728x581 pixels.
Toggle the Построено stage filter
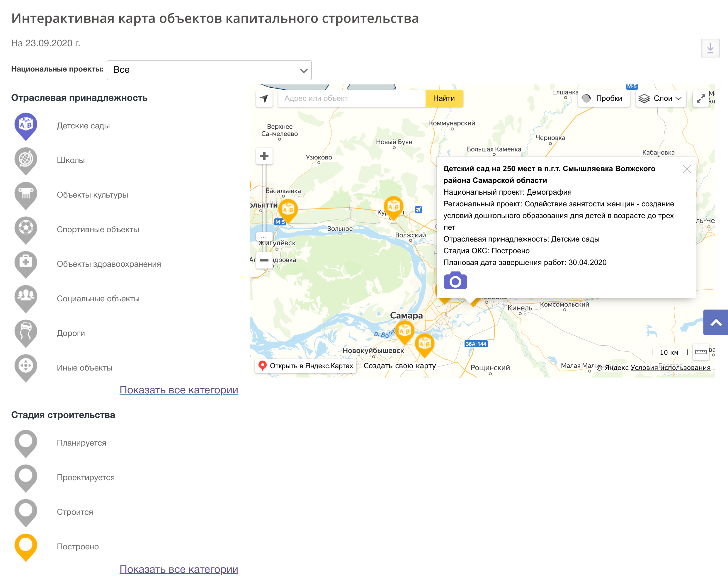click(26, 546)
